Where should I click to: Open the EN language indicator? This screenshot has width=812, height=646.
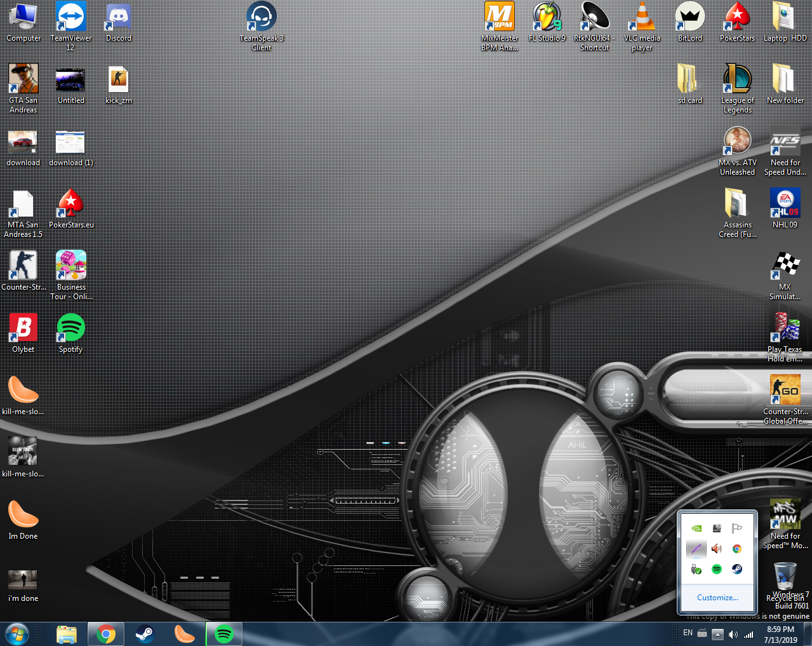coord(688,633)
